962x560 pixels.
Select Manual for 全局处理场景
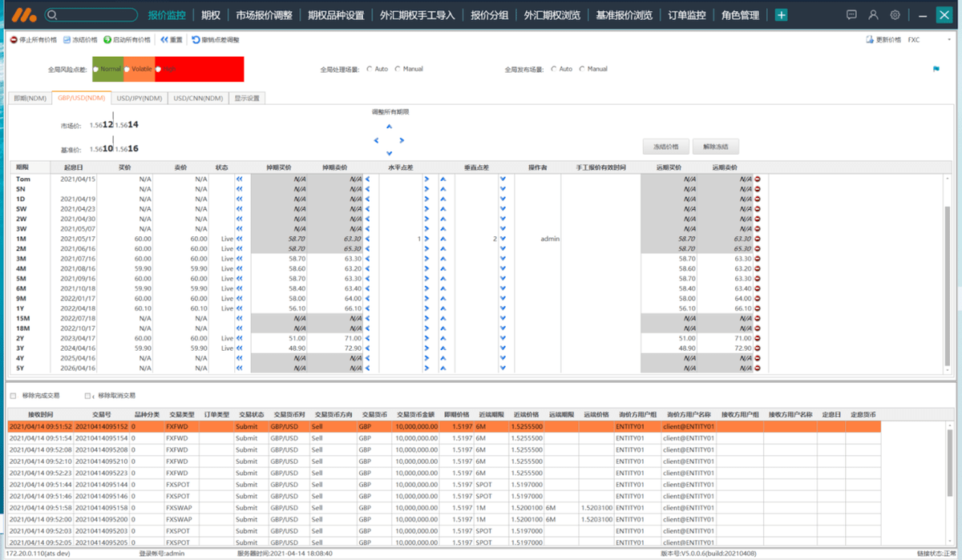tap(398, 69)
